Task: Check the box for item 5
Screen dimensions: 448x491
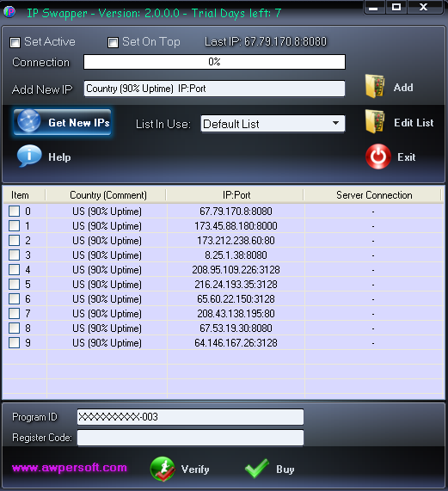Action: (14, 284)
